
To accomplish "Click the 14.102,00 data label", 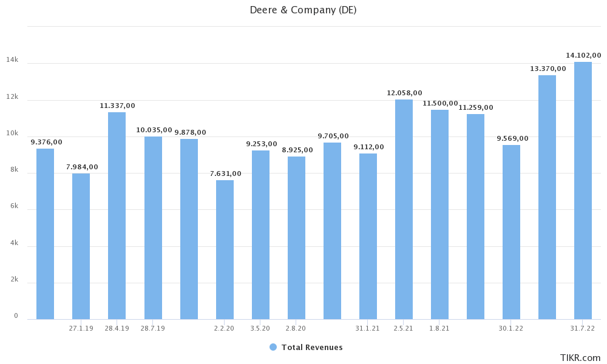I will point(583,55).
